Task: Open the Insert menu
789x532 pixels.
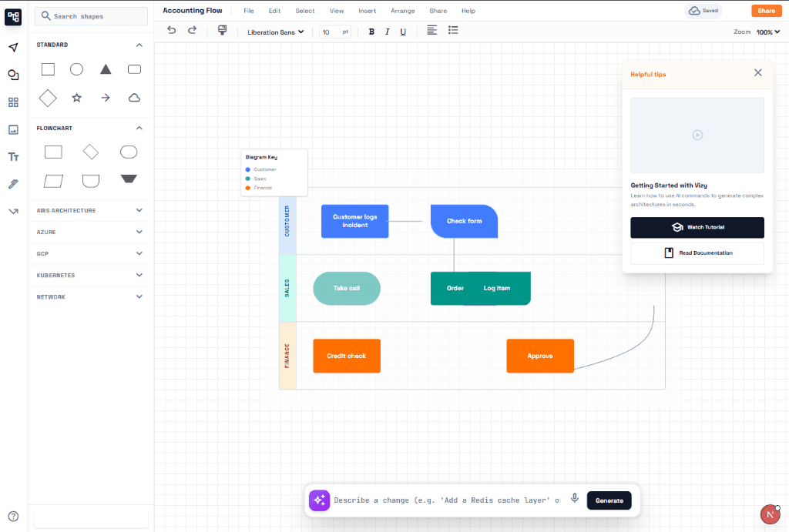Action: click(x=367, y=11)
